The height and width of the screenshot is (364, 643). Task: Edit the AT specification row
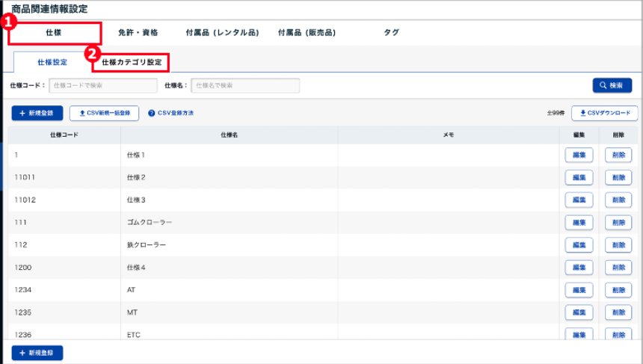pyautogui.click(x=579, y=290)
